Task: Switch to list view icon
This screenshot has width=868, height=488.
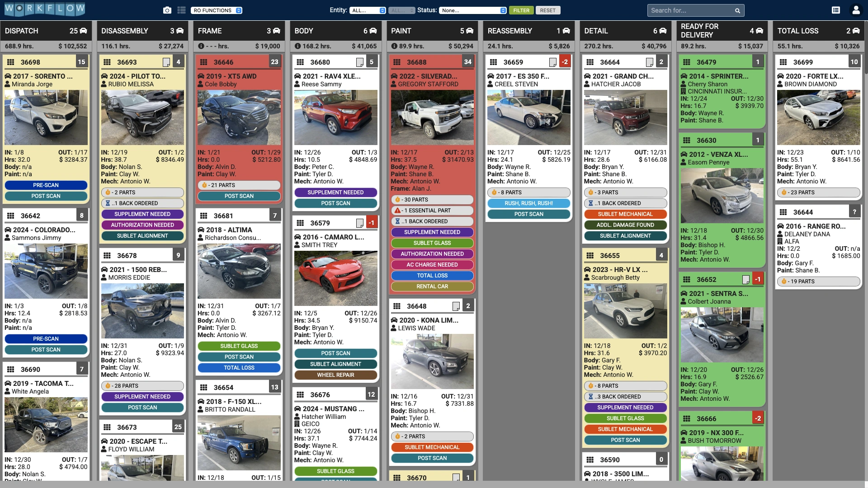Action: 182,10
